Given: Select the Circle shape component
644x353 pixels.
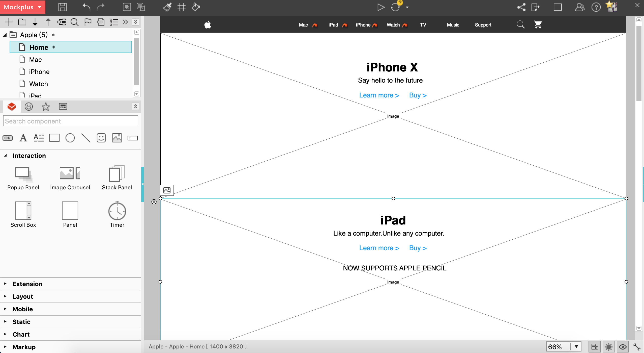Looking at the screenshot, I should coord(70,138).
